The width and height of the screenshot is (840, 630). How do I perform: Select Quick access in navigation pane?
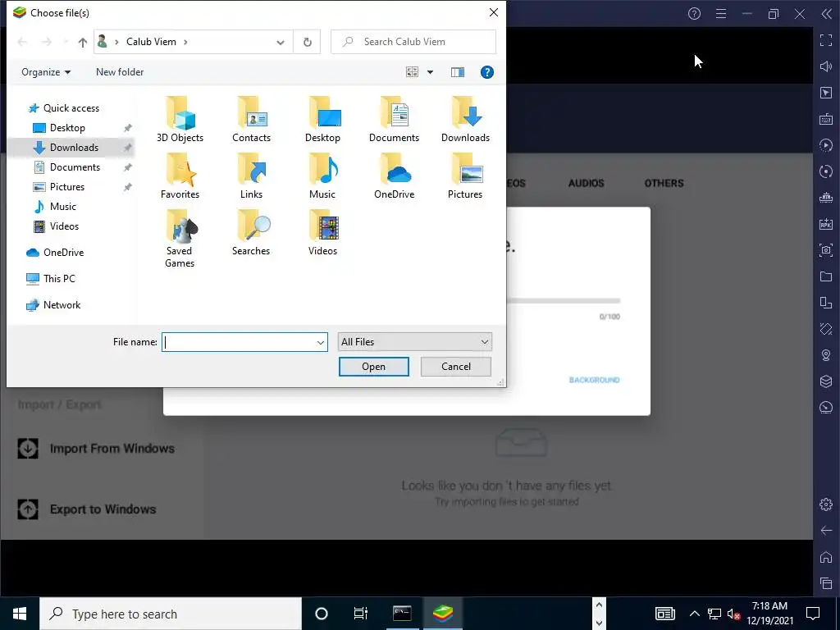(71, 108)
